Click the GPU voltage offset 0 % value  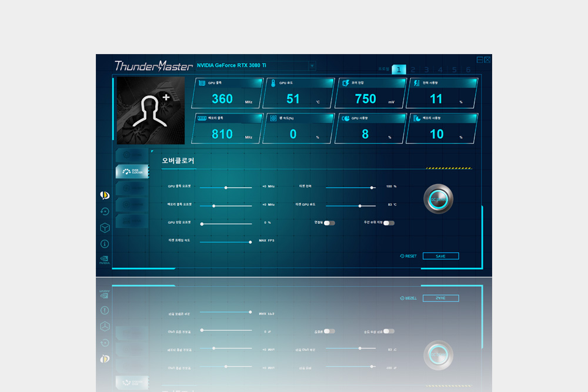[268, 223]
